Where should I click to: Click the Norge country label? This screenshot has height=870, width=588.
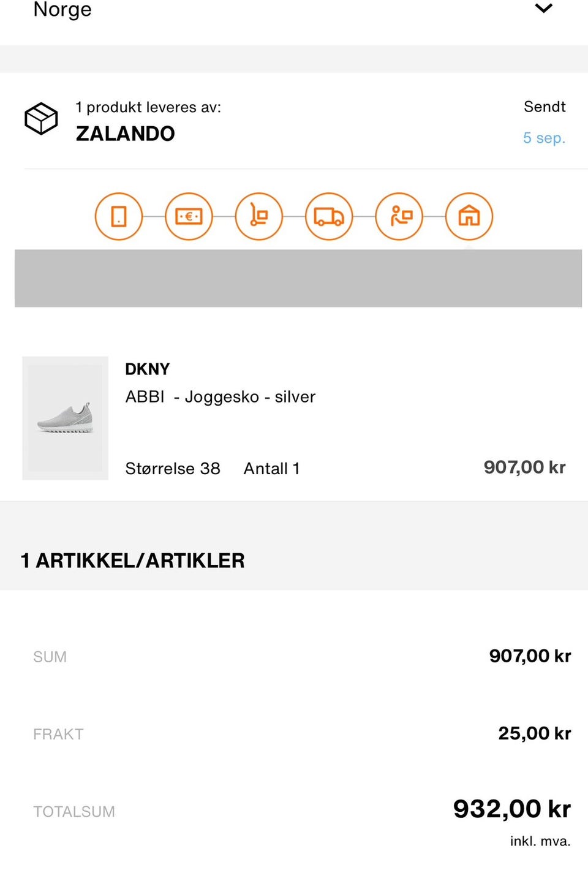click(62, 10)
